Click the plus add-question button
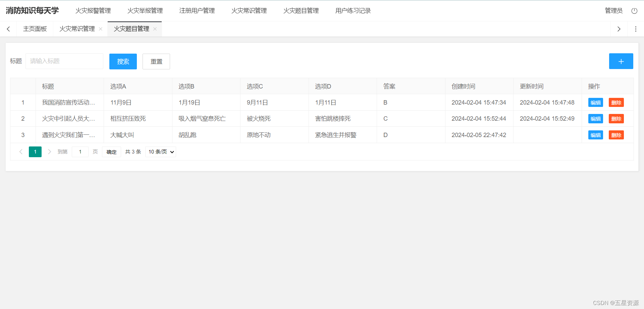The height and width of the screenshot is (309, 644). coord(621,61)
